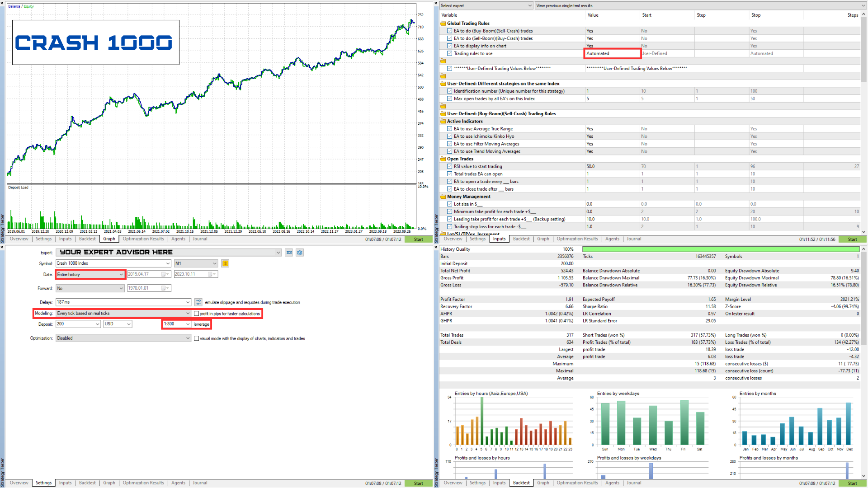Open the Select expert dropdown
Image resolution: width=868 pixels, height=488 pixels.
coord(486,5)
